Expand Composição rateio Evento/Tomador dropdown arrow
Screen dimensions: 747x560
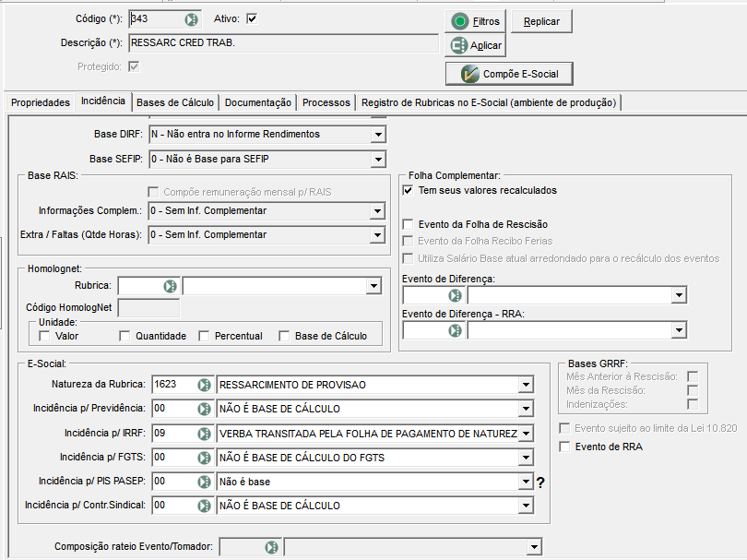coord(534,547)
